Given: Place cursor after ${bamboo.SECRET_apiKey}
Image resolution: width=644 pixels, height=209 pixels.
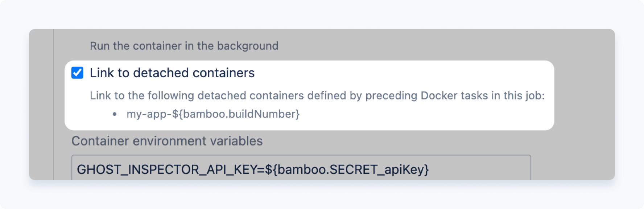Looking at the screenshot, I should point(432,169).
